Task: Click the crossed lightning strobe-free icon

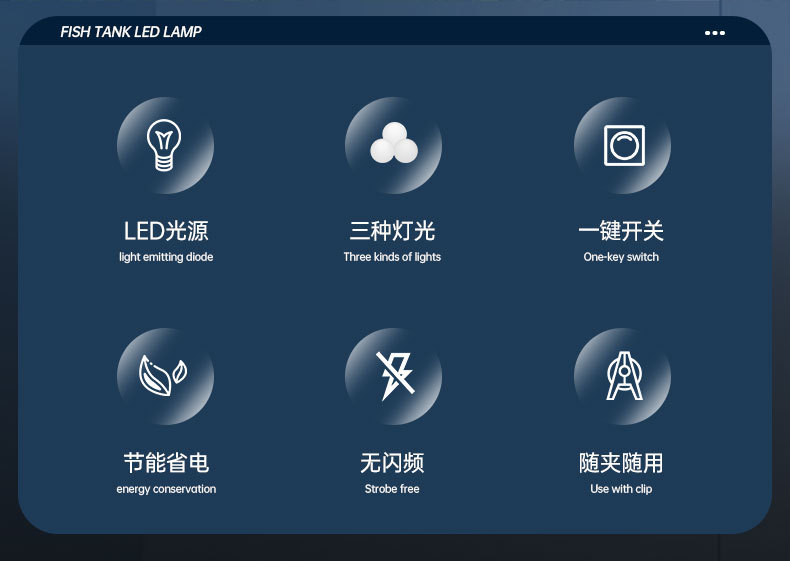Action: (395, 376)
